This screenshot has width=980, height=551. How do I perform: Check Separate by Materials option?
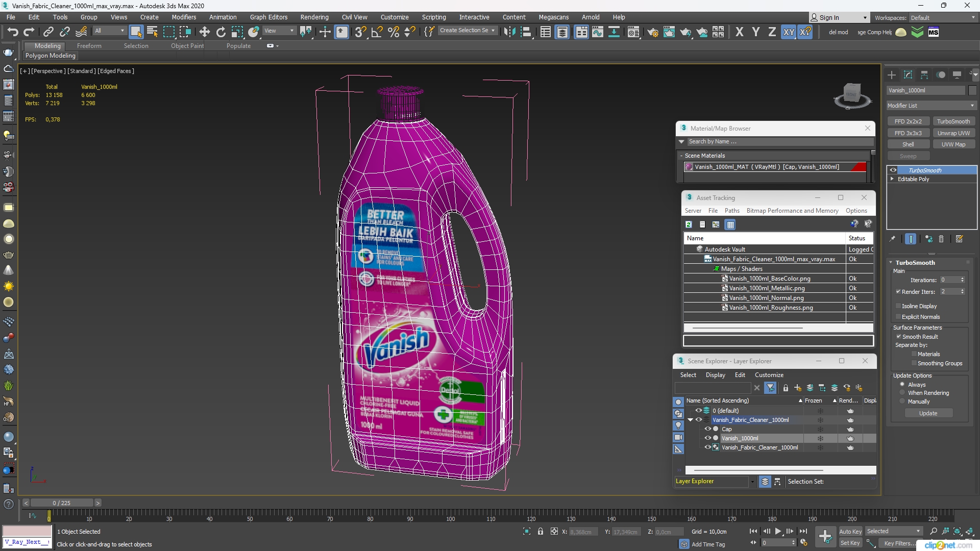point(914,354)
